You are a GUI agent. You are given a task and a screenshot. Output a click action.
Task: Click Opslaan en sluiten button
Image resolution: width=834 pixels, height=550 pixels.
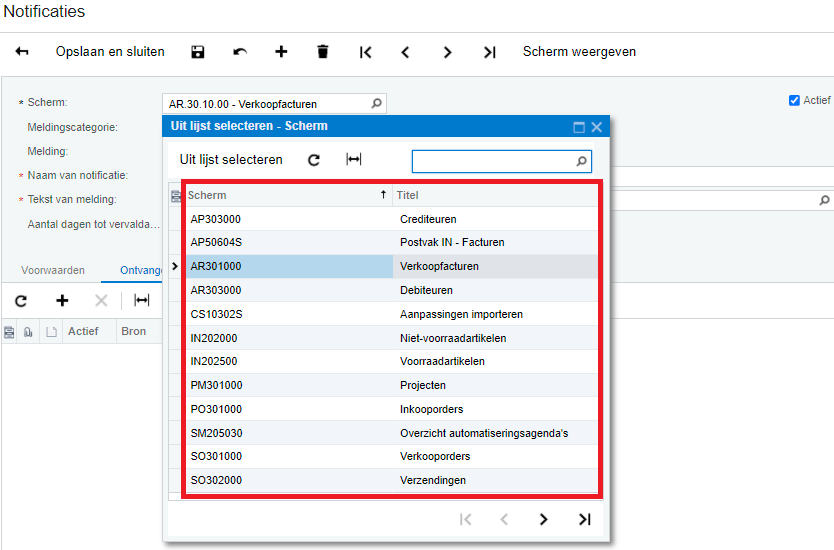tap(110, 52)
